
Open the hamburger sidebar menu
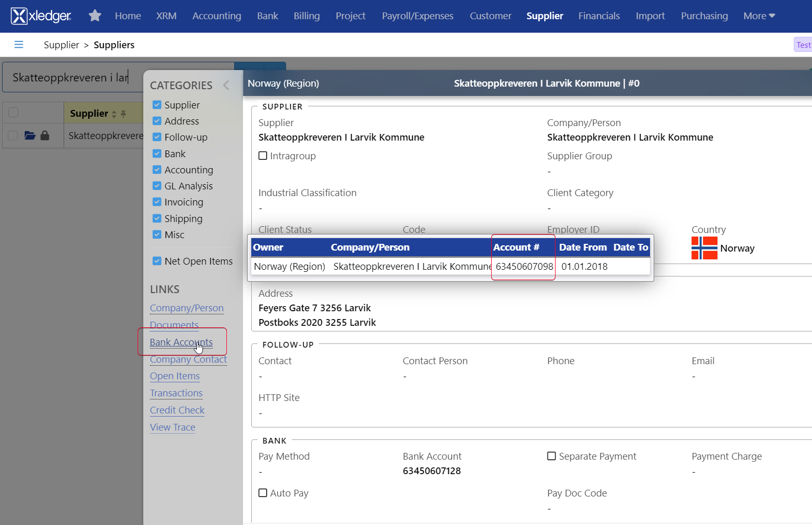coord(19,45)
